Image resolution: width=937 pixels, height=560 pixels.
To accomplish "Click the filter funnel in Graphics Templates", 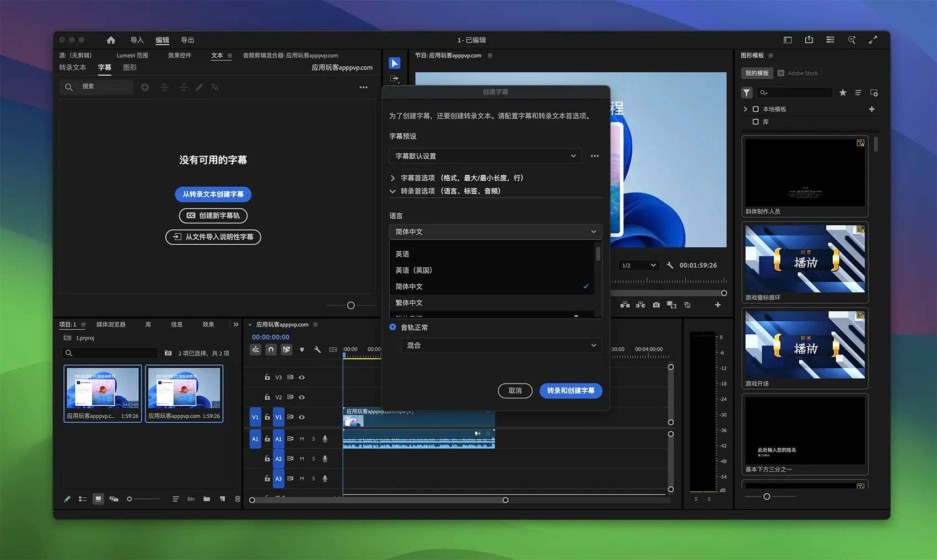I will coord(747,93).
